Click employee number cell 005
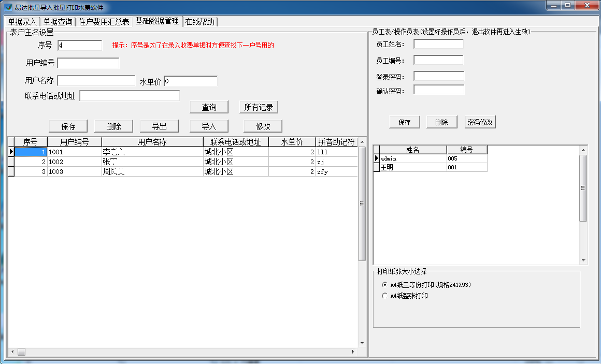 tap(467, 158)
